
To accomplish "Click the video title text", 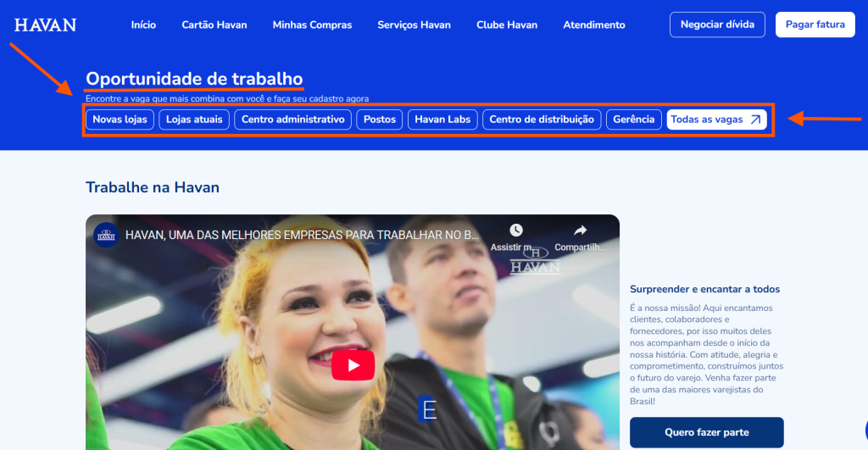I will pos(302,236).
